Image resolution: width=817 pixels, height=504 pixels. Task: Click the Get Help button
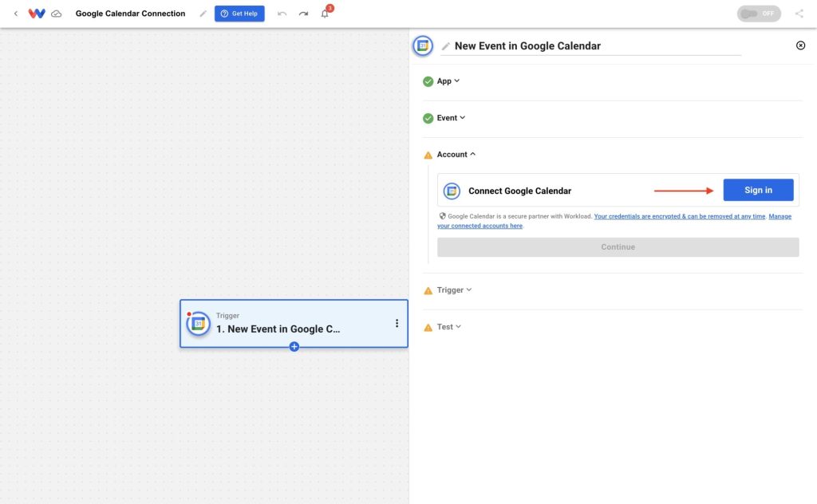239,14
